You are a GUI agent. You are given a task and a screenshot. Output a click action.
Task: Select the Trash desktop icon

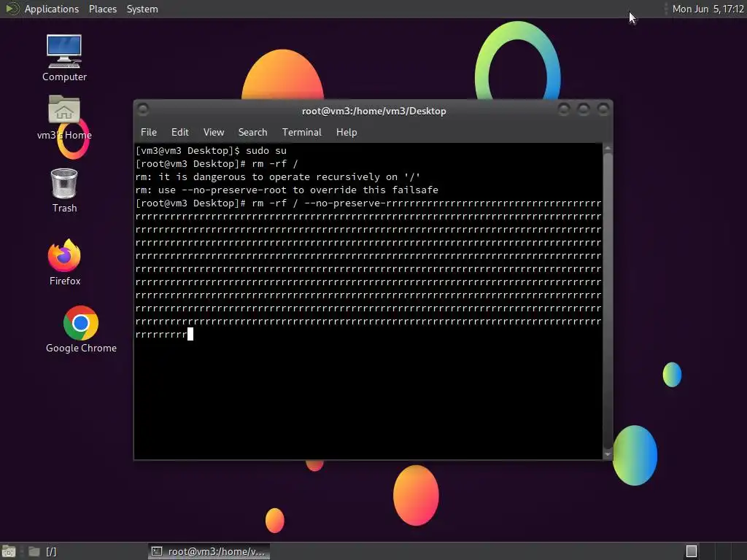64,190
